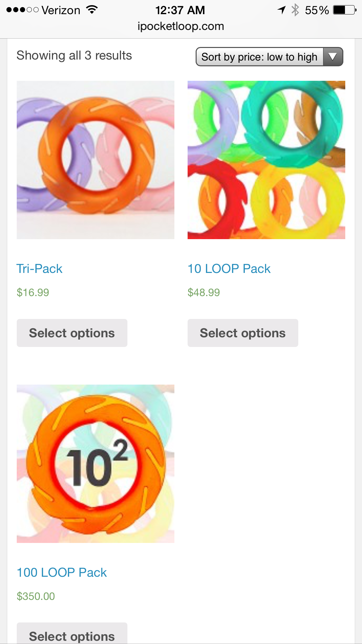
Task: Tap the 12:37 AM clock
Action: click(180, 10)
